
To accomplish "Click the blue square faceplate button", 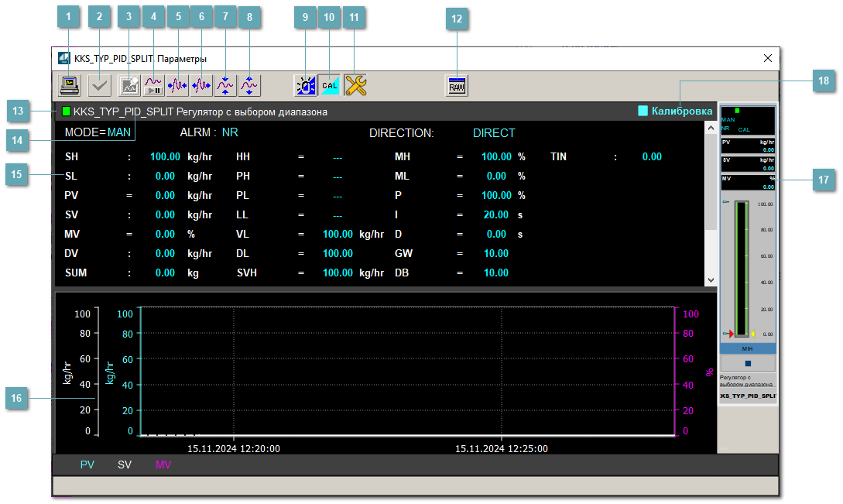I will [748, 362].
